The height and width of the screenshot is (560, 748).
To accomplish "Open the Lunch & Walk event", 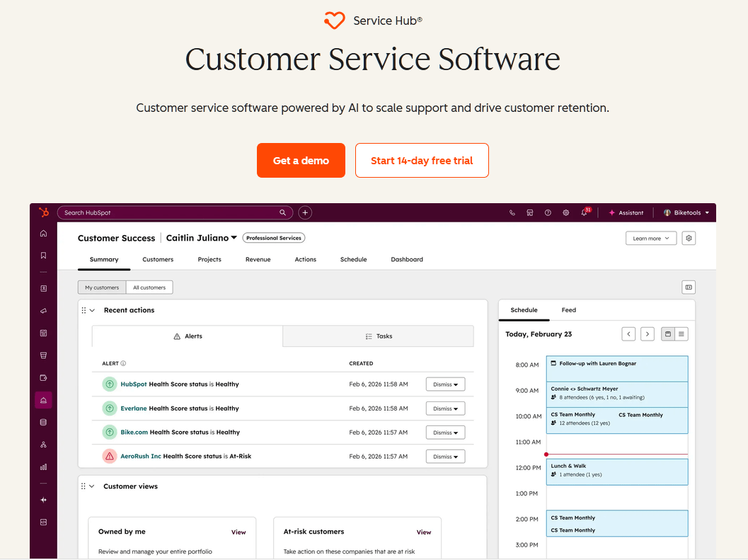I will pos(617,472).
